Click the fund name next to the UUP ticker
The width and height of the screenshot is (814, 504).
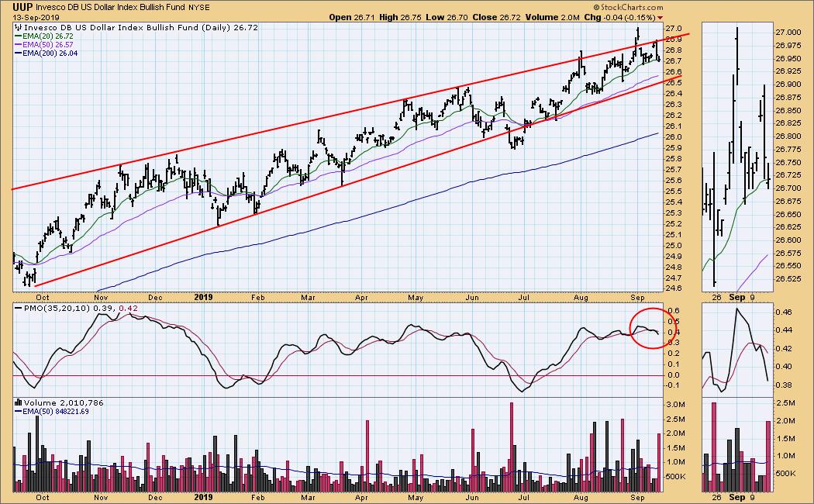coord(111,8)
